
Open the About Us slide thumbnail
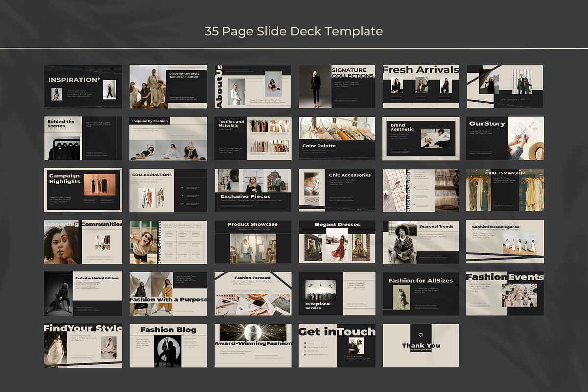pyautogui.click(x=253, y=87)
